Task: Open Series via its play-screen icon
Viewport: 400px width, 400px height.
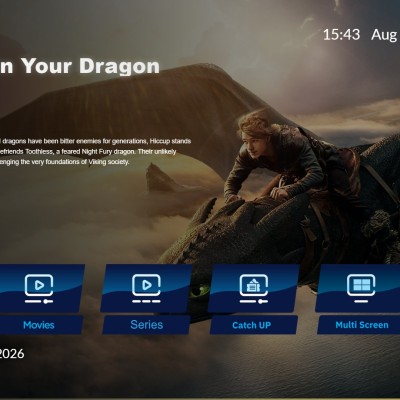Action: pyautogui.click(x=146, y=288)
